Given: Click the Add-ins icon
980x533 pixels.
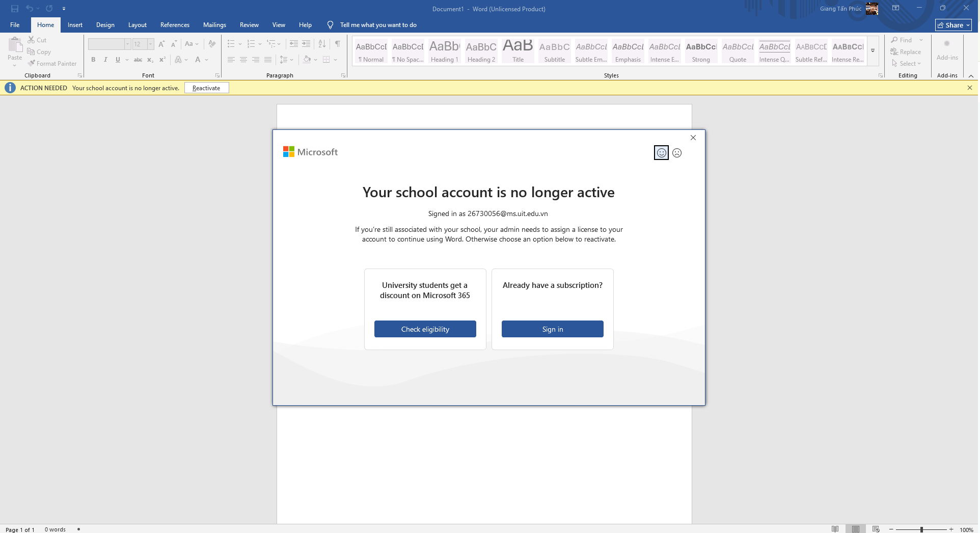Looking at the screenshot, I should point(947,50).
